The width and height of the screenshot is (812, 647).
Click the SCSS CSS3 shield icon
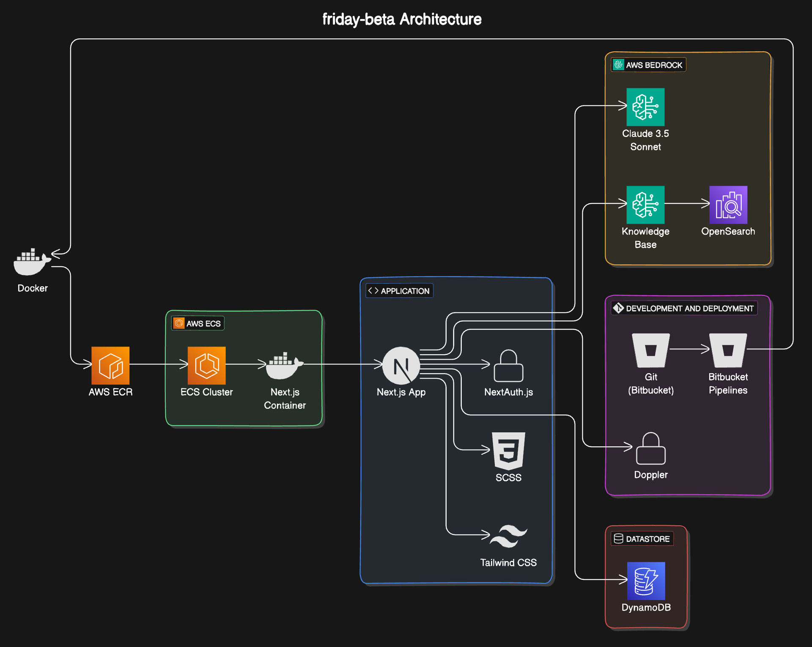pos(508,451)
